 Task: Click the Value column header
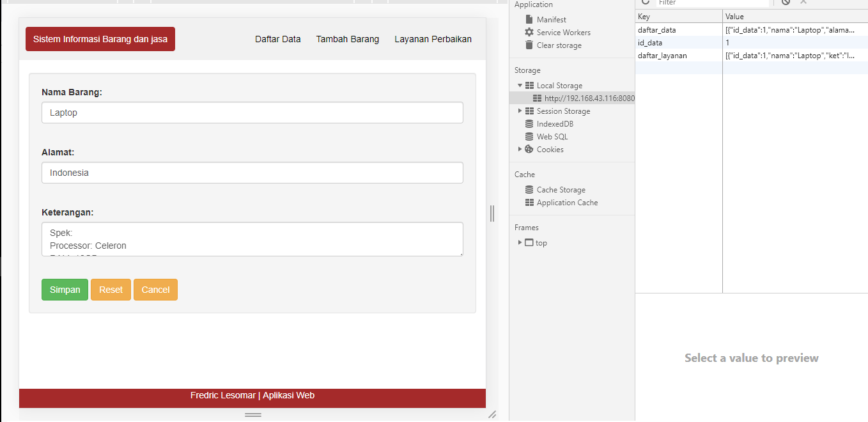[795, 17]
